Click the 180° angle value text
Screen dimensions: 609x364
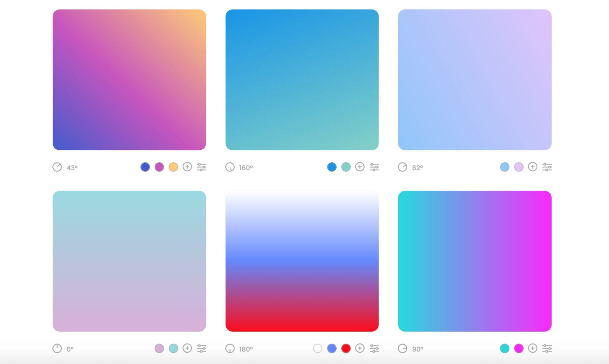[246, 349]
